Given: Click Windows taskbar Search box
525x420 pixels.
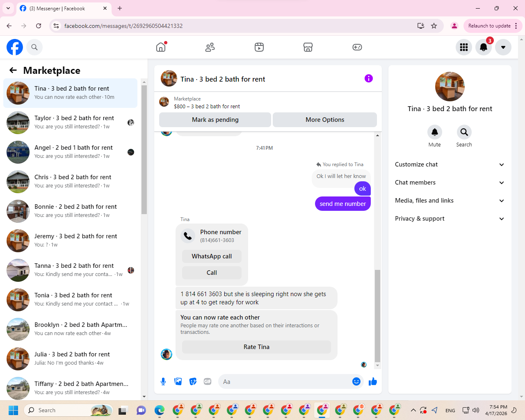Looking at the screenshot, I should click(x=68, y=410).
